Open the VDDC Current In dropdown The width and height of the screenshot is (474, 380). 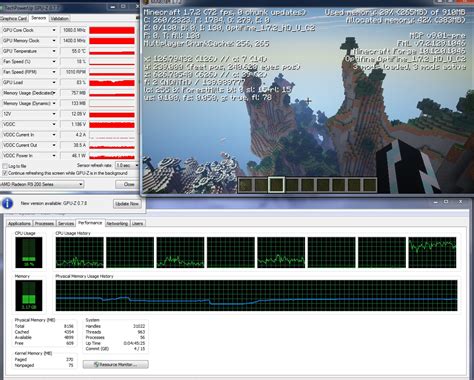(x=54, y=135)
